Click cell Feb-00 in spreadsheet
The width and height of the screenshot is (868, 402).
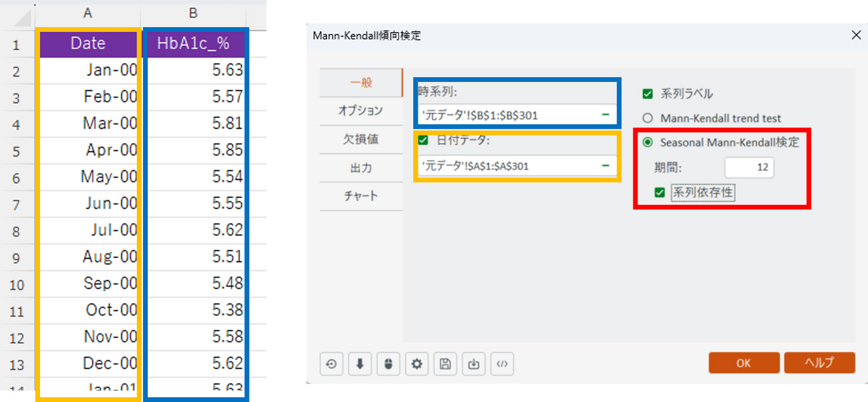tap(88, 97)
